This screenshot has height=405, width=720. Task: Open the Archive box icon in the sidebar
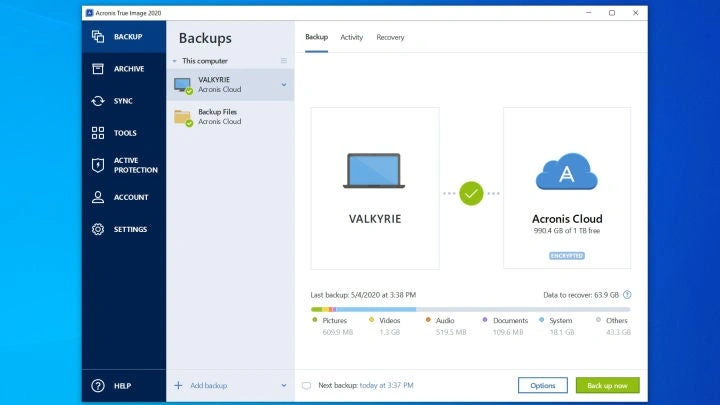click(x=98, y=68)
